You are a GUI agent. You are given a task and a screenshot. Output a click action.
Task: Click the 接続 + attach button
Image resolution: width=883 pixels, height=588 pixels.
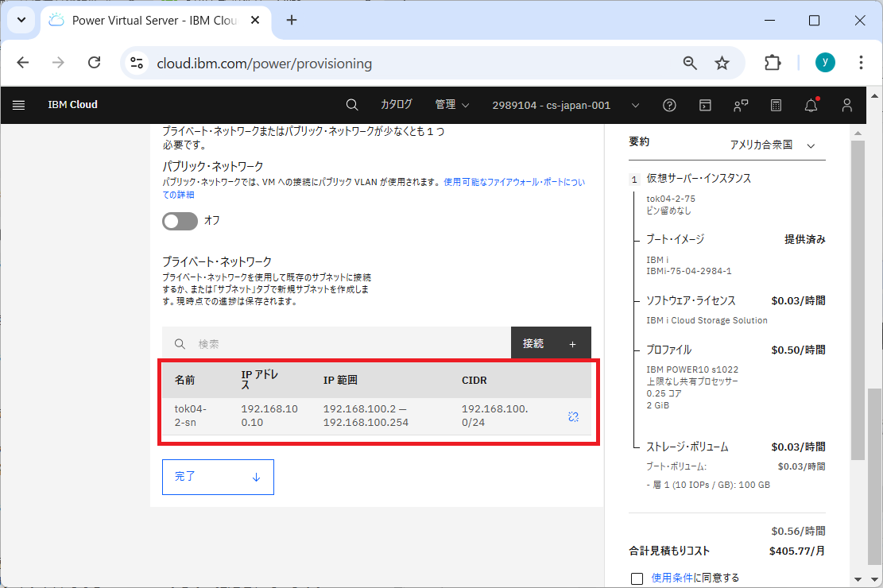coord(551,343)
